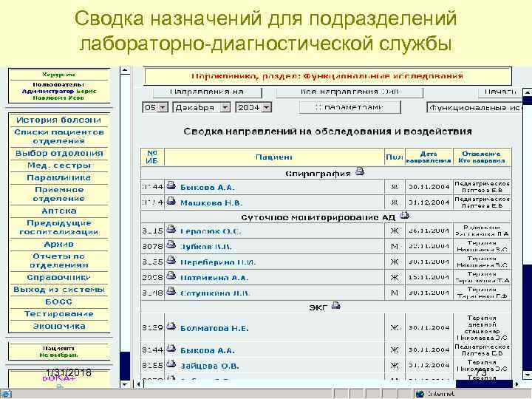Click the sidebar frame scroll-down arrow
This screenshot has width=532, height=399.
(125, 384)
